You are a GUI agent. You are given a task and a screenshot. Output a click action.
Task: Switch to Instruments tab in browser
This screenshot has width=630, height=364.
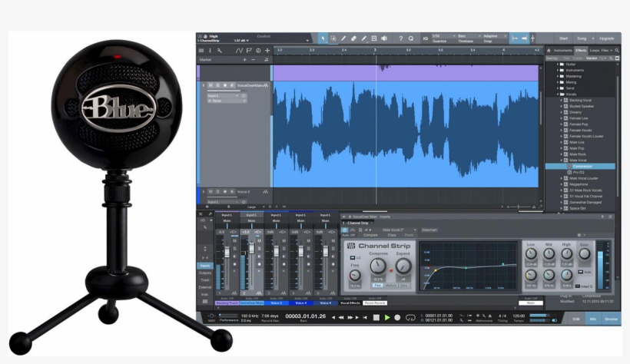[563, 50]
